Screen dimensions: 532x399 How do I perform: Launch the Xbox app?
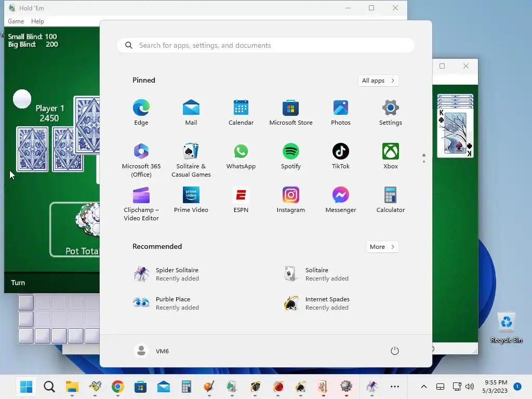[391, 156]
